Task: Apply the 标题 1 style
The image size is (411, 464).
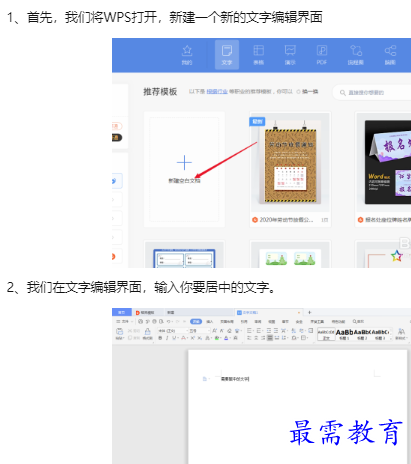Action: pyautogui.click(x=344, y=334)
